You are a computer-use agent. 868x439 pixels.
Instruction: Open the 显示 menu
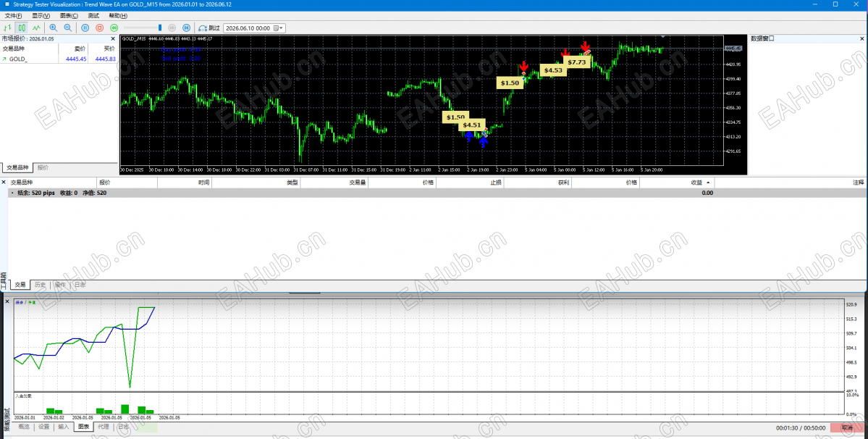(41, 15)
